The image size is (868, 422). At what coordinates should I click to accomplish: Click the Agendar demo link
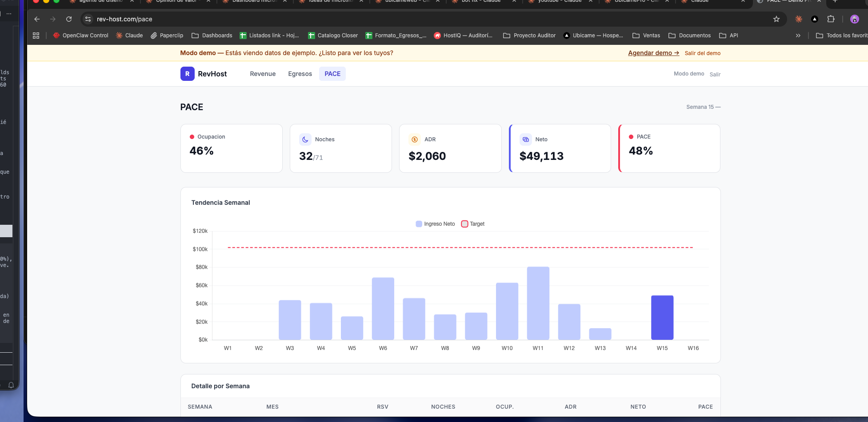pyautogui.click(x=653, y=53)
